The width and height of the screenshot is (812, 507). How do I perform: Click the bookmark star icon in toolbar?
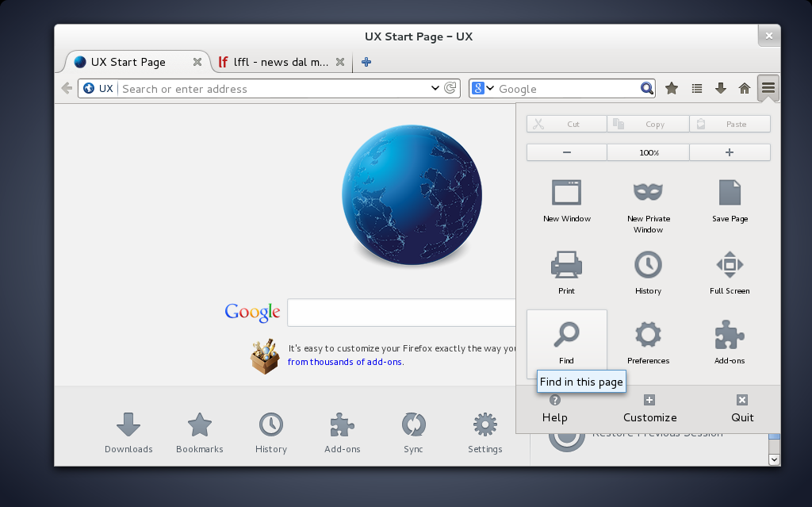click(x=671, y=89)
